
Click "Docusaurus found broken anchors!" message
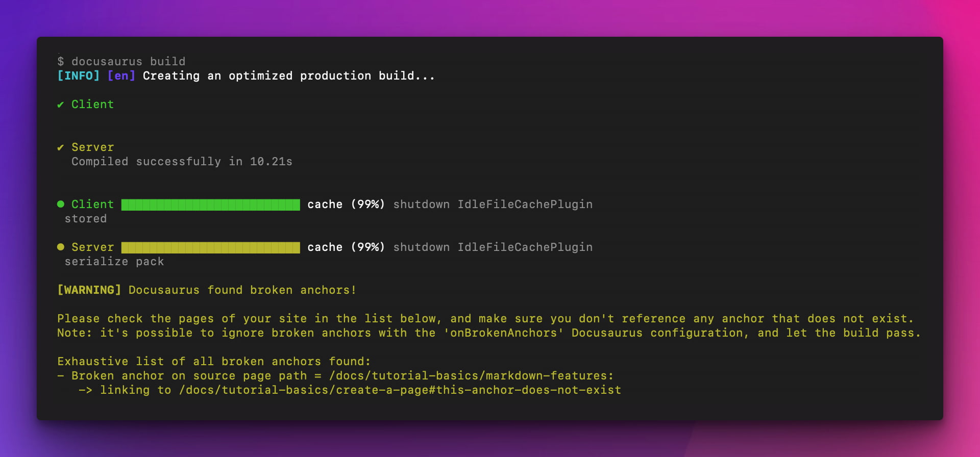tap(242, 290)
